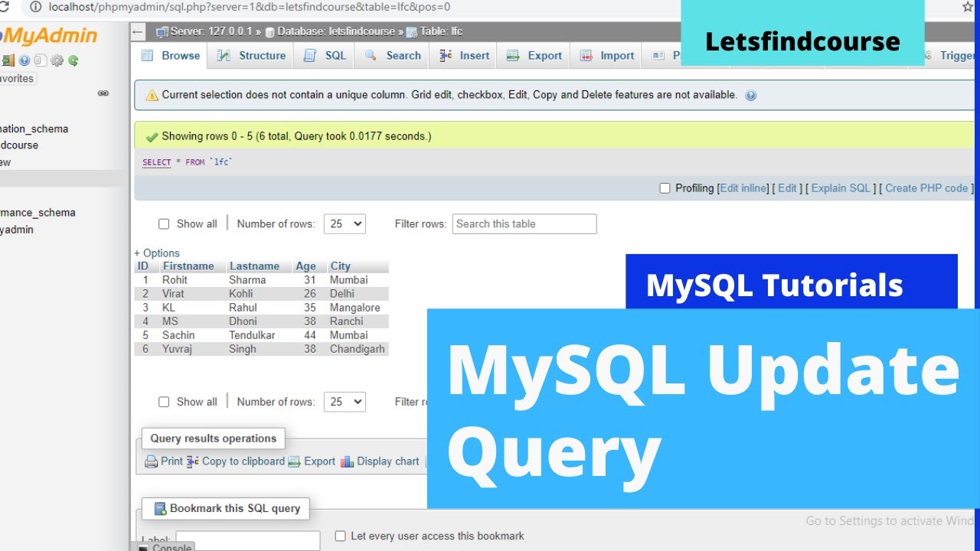Collapse navigation panel with the left arrow

138,31
